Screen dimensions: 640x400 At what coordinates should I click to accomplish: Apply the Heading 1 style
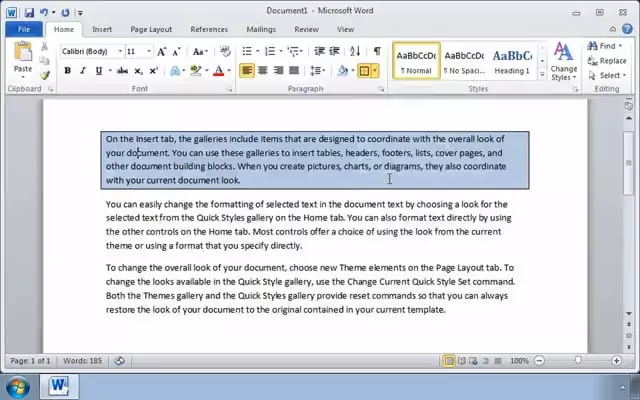(512, 61)
